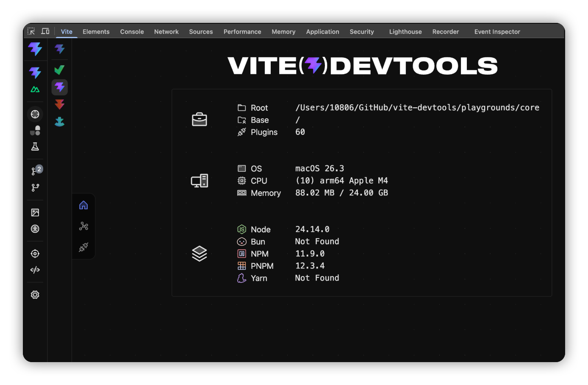Open the Sources tab
The width and height of the screenshot is (588, 385).
pos(201,32)
